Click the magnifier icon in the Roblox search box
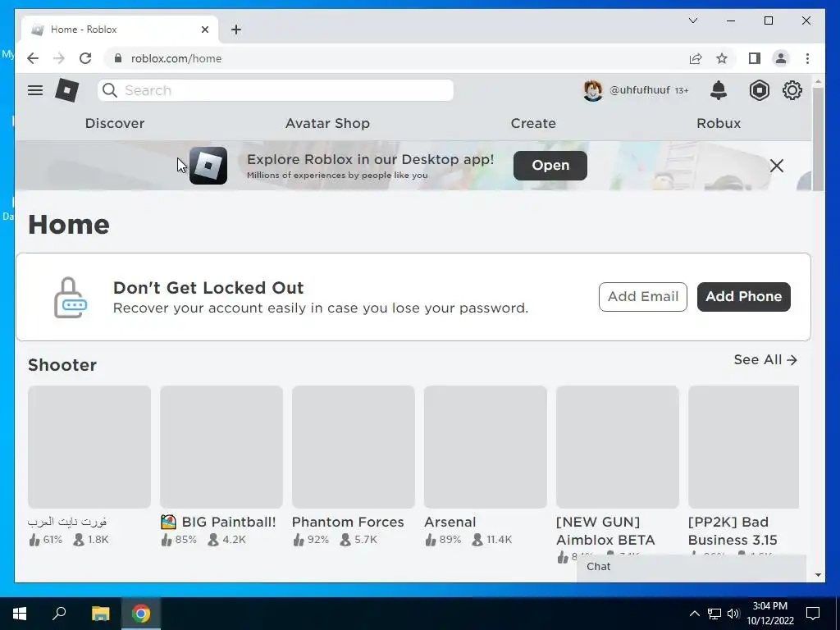This screenshot has width=840, height=630. pyautogui.click(x=110, y=90)
